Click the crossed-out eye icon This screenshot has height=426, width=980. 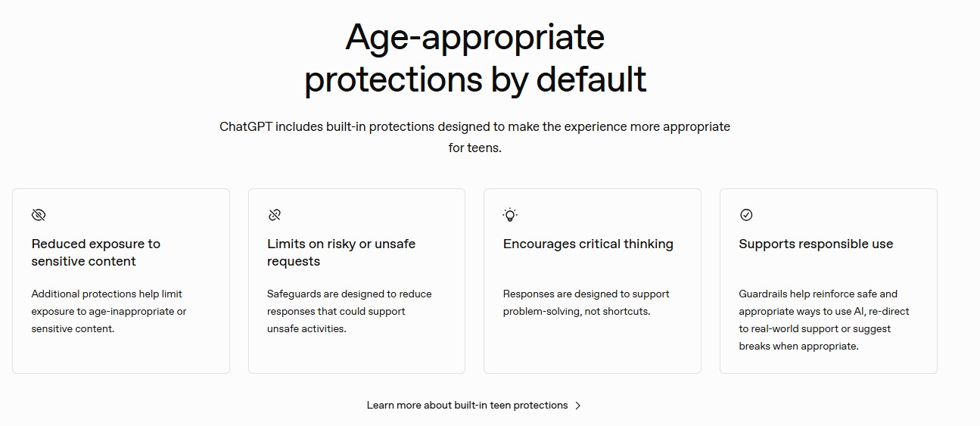pos(39,215)
